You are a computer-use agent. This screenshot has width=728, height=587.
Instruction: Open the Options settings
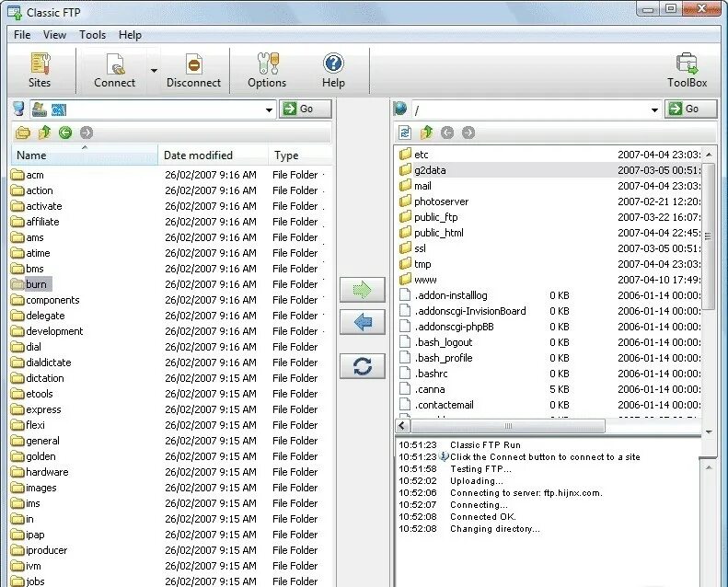tap(267, 71)
